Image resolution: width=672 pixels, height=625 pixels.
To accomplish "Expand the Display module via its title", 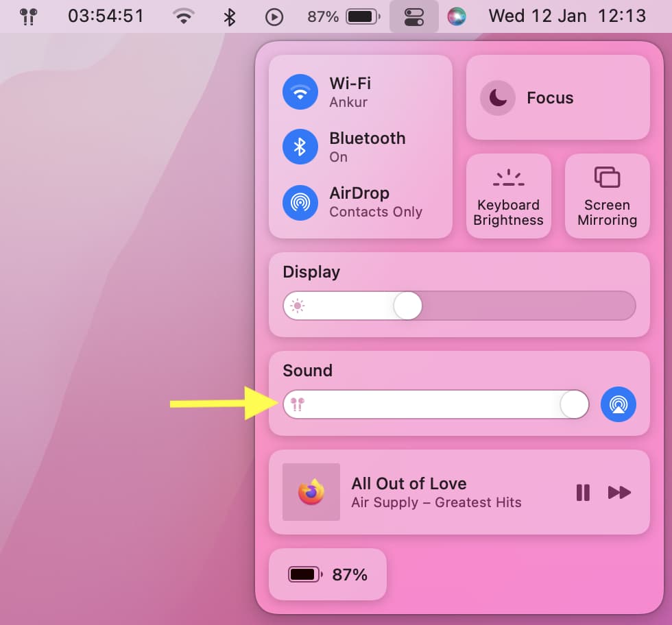I will click(x=311, y=272).
